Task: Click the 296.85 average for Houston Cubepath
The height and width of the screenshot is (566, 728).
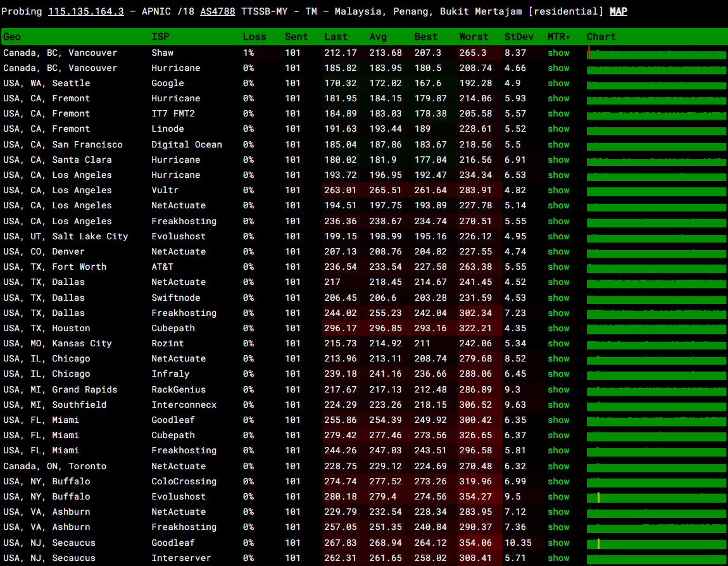Action: 386,329
